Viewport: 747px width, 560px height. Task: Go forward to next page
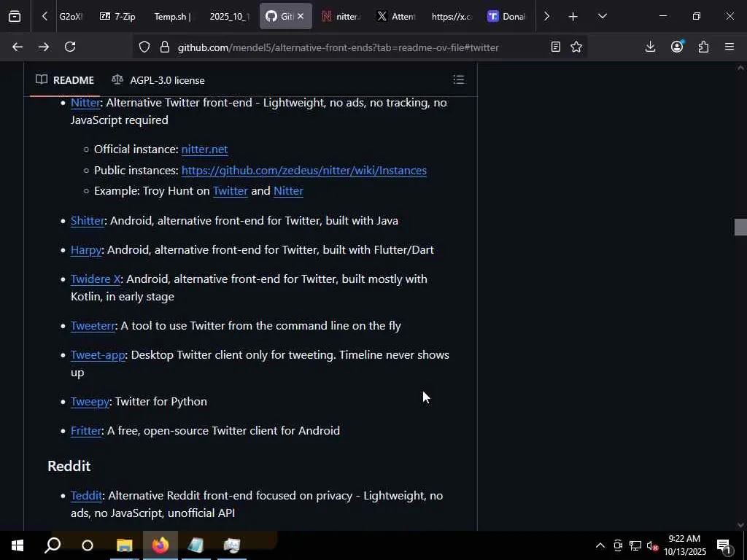coord(44,47)
